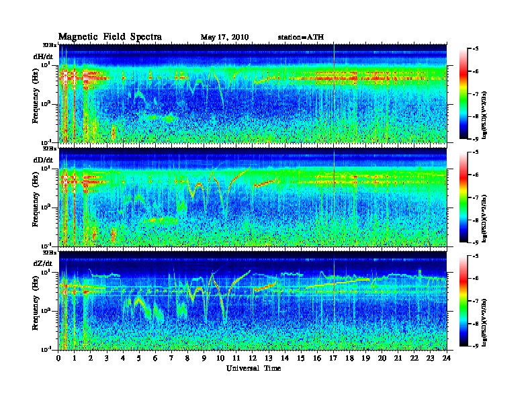Click hour "17" on the time axis
This screenshot has height=411, width=532.
tap(334, 359)
